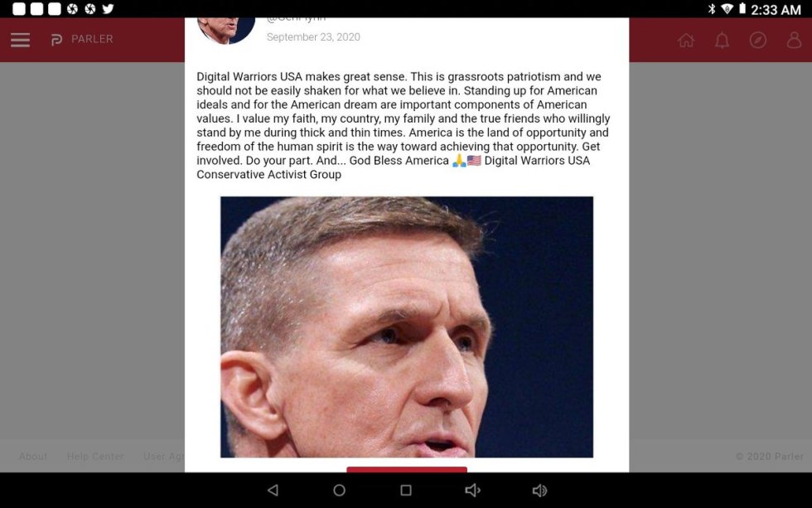Open the User Agreement footer link
This screenshot has height=508, width=812.
[164, 457]
